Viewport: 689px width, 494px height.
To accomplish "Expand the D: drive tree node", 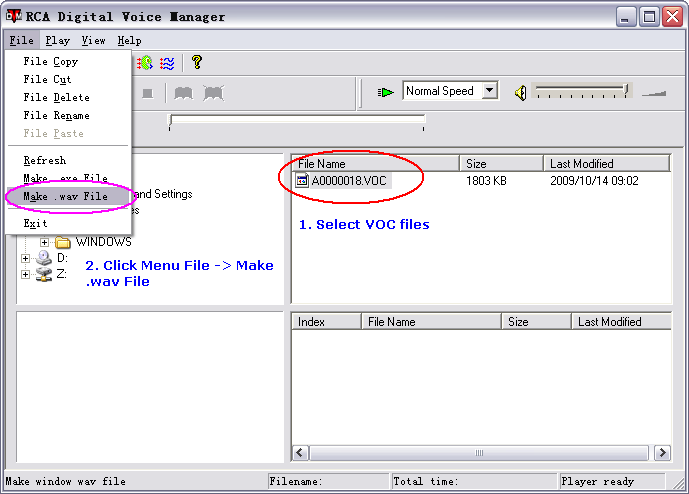I will point(25,258).
